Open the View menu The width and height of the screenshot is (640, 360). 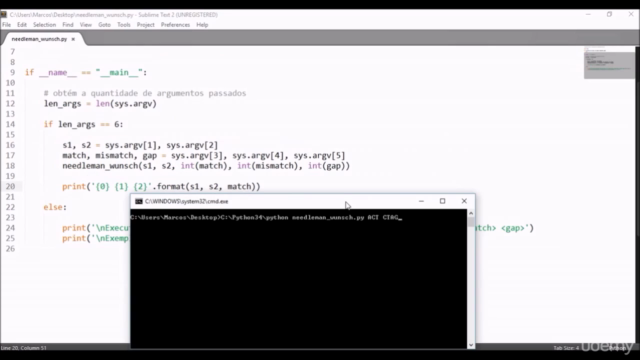coord(86,25)
